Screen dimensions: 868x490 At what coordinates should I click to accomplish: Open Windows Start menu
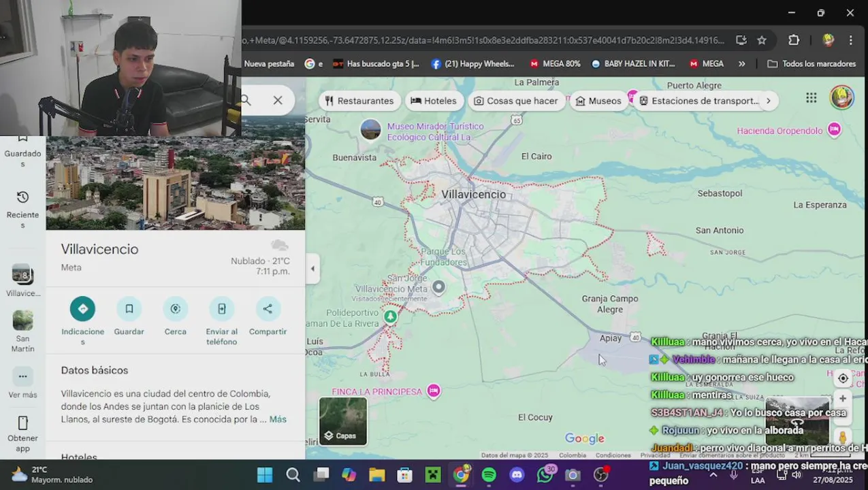(265, 475)
